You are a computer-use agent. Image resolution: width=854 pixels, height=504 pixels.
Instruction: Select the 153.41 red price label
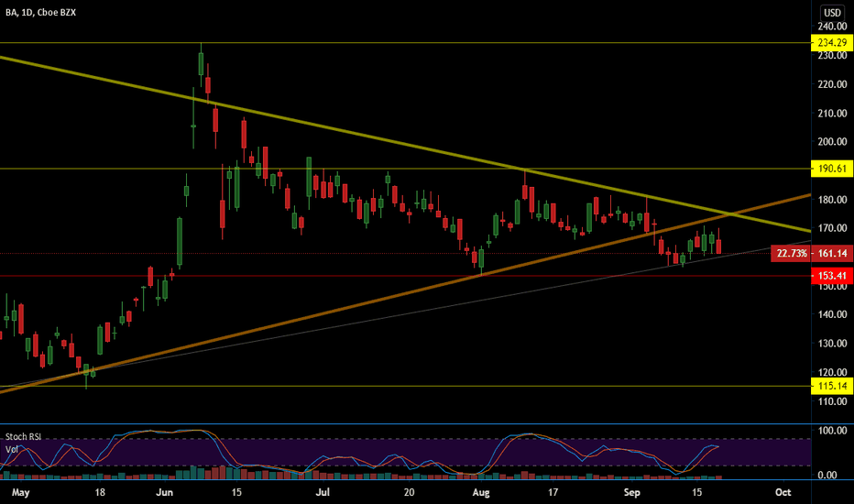[832, 276]
